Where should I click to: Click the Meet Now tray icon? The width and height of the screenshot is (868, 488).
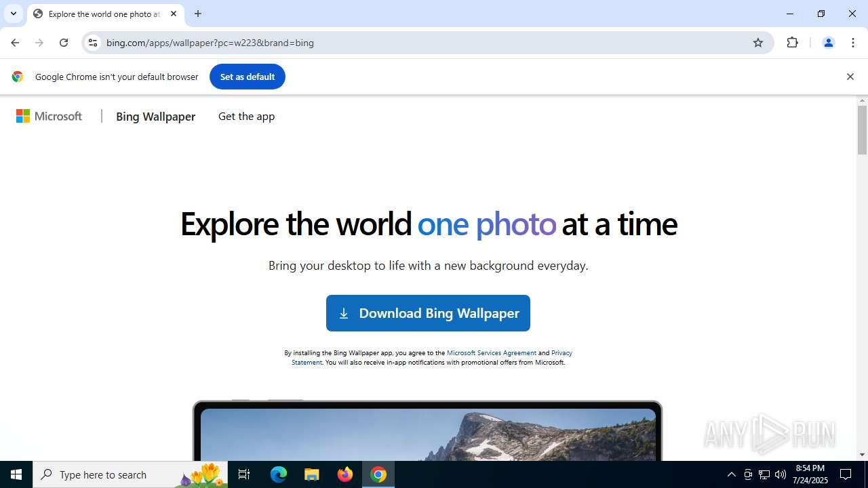click(x=748, y=474)
